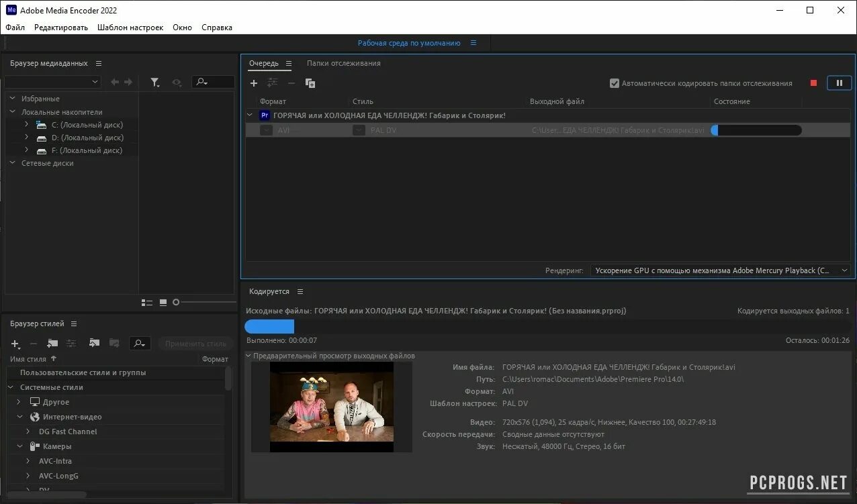
Task: Click the forward arrow in media browser
Action: pyautogui.click(x=128, y=82)
